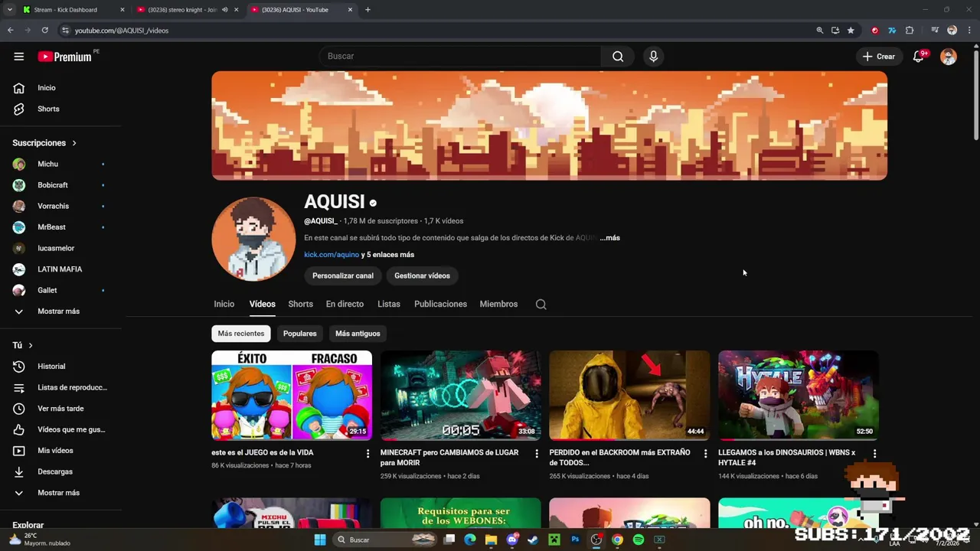Open options menu for BACKROOM video

tap(705, 454)
